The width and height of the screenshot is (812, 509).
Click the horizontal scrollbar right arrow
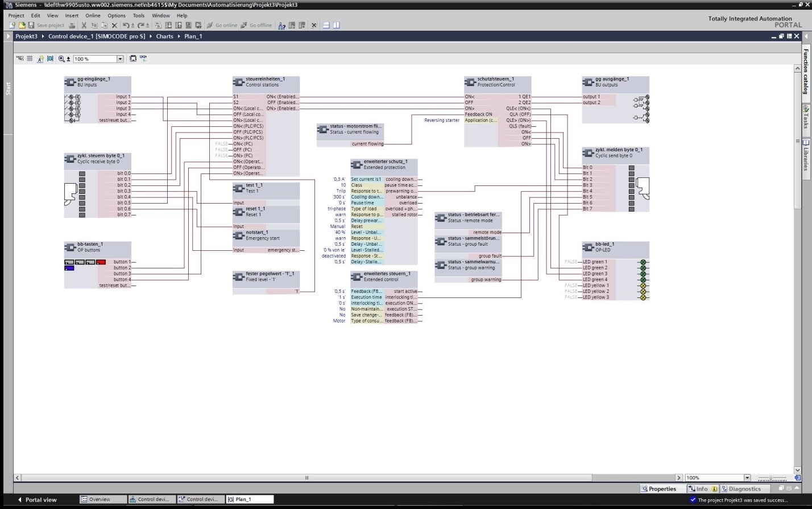coord(678,478)
